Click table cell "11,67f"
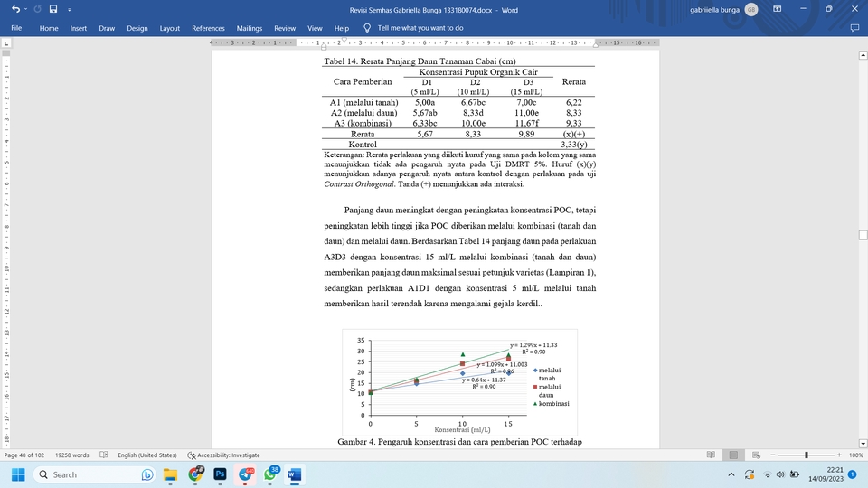 526,124
